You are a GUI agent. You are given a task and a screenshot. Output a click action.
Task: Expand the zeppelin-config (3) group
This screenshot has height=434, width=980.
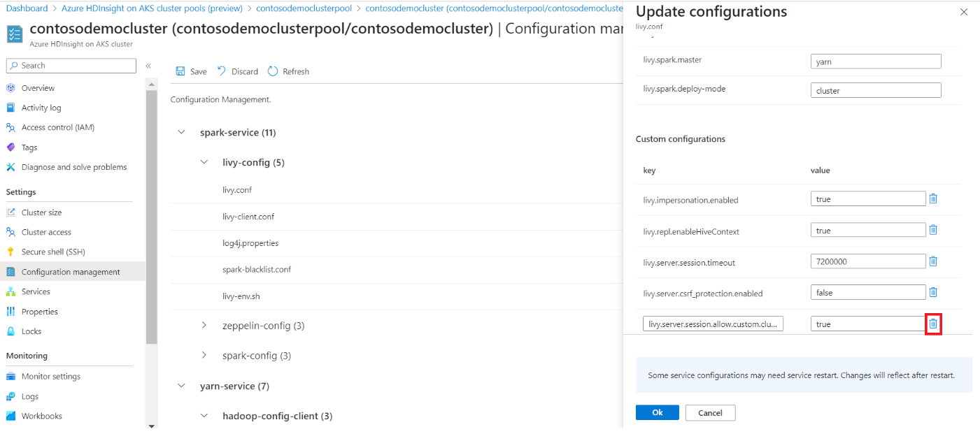point(204,325)
